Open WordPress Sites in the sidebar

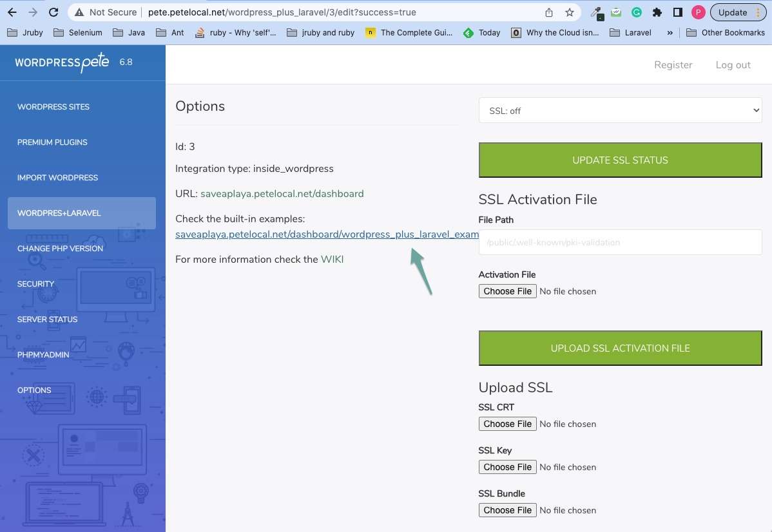click(53, 107)
